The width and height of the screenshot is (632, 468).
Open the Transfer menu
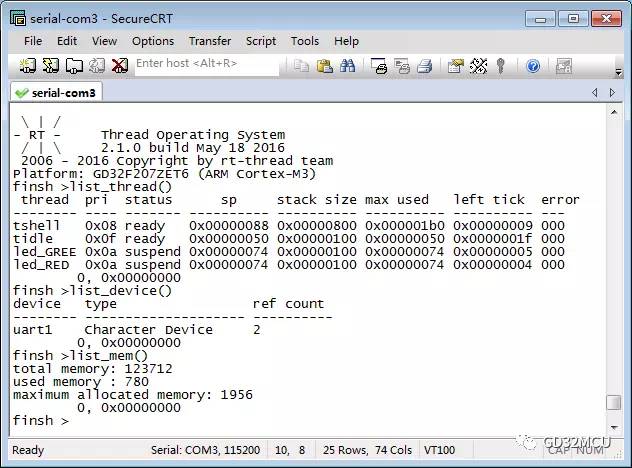210,41
